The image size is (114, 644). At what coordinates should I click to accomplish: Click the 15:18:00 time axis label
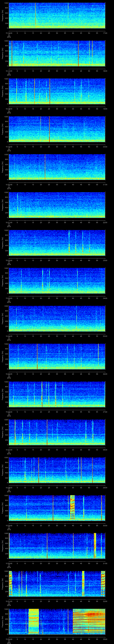(9, 109)
